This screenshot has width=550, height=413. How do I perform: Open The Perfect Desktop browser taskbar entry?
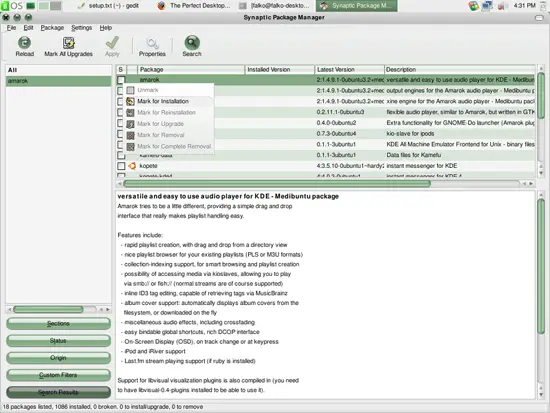pyautogui.click(x=194, y=6)
